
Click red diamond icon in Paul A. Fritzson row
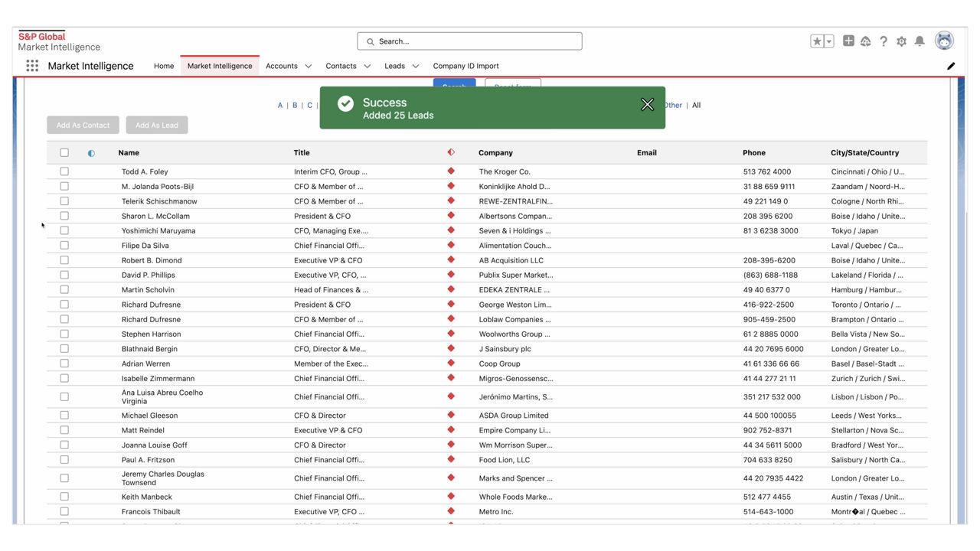[x=451, y=459]
